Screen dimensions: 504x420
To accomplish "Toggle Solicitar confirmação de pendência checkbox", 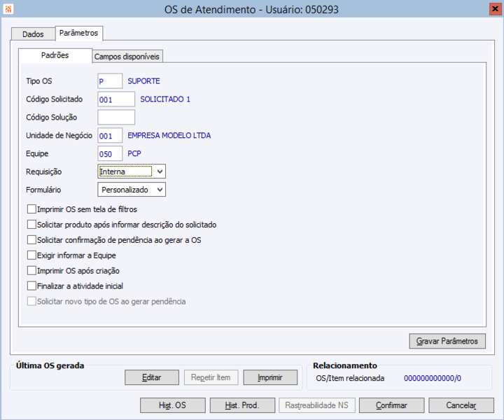I will (x=31, y=240).
